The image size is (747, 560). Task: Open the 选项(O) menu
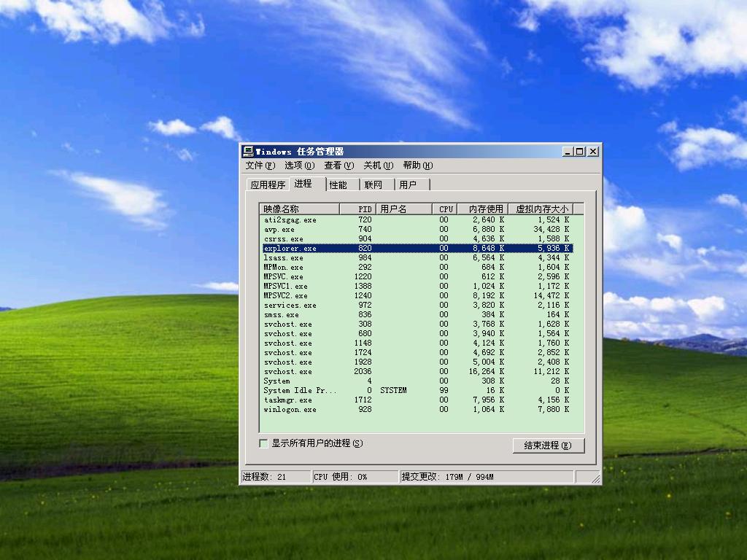point(299,166)
